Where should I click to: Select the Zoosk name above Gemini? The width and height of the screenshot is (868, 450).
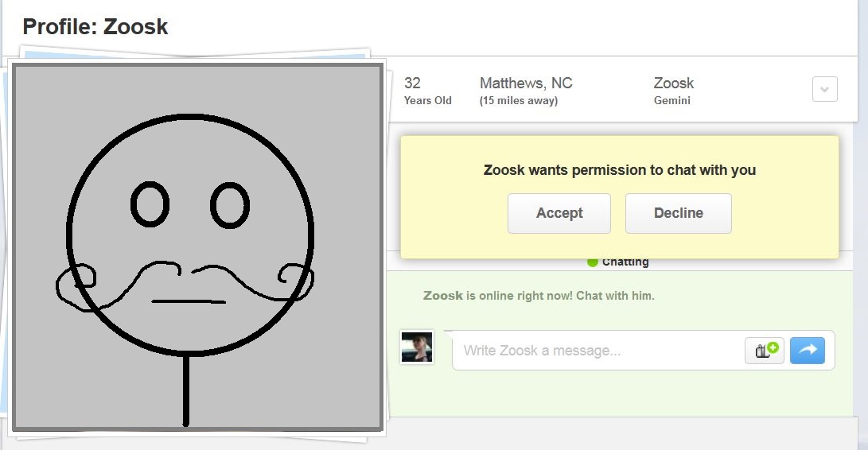673,83
